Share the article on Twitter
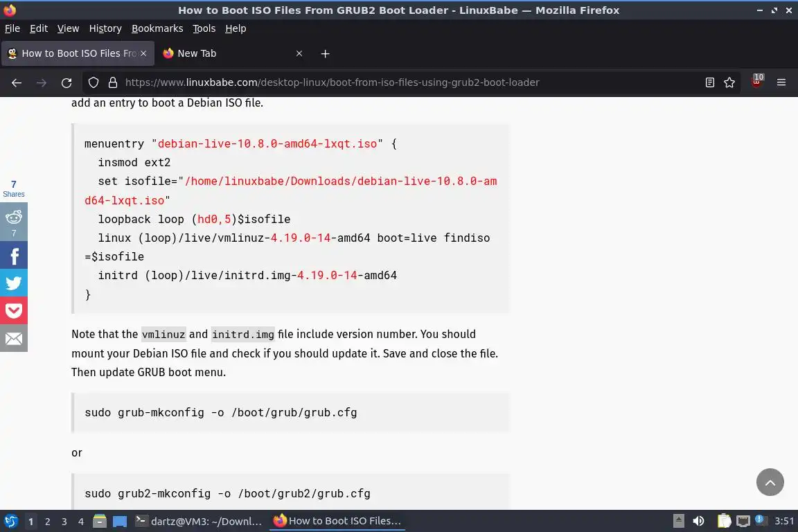 click(14, 283)
